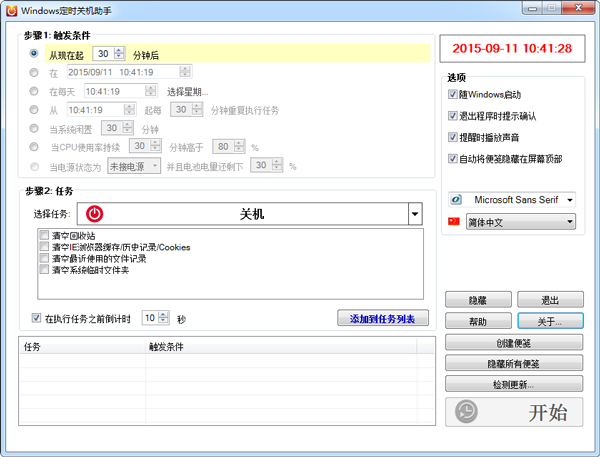Open the 选择任务 关机 dropdown arrow
This screenshot has height=457, width=600.
[415, 214]
